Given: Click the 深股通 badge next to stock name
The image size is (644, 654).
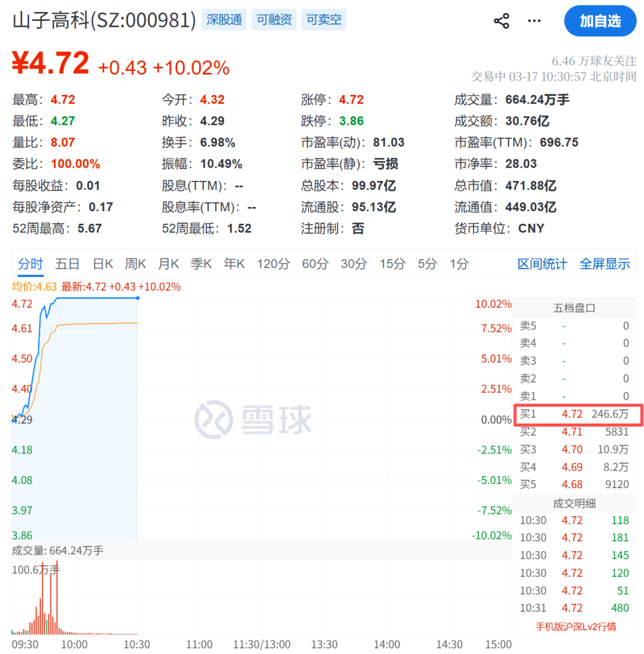Looking at the screenshot, I should tap(224, 19).
